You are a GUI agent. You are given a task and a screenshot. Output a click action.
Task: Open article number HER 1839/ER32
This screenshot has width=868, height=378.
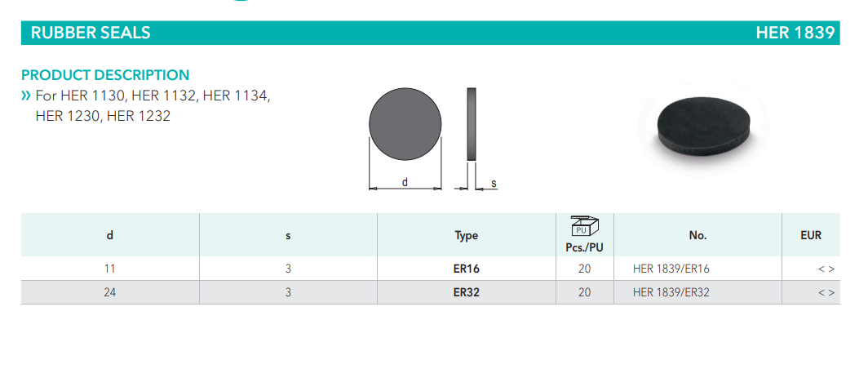[x=676, y=292]
